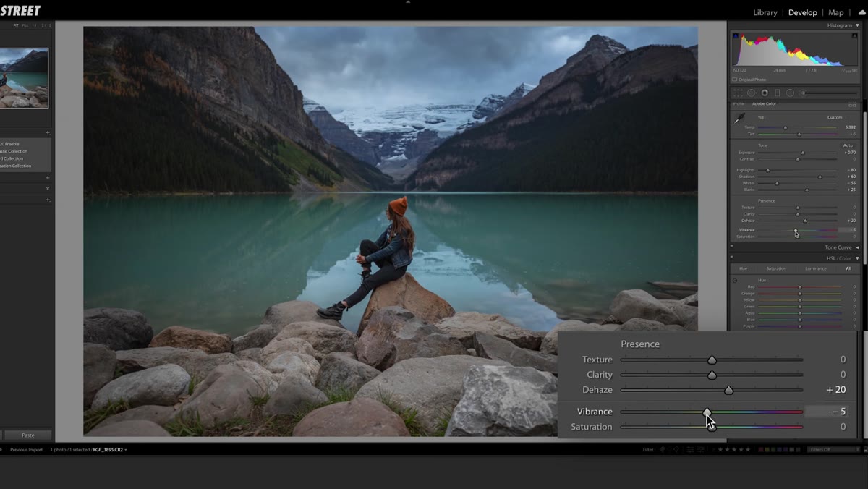Screen dimensions: 868x489
Task: Click the Color label in the HSL header
Action: pyautogui.click(x=846, y=258)
